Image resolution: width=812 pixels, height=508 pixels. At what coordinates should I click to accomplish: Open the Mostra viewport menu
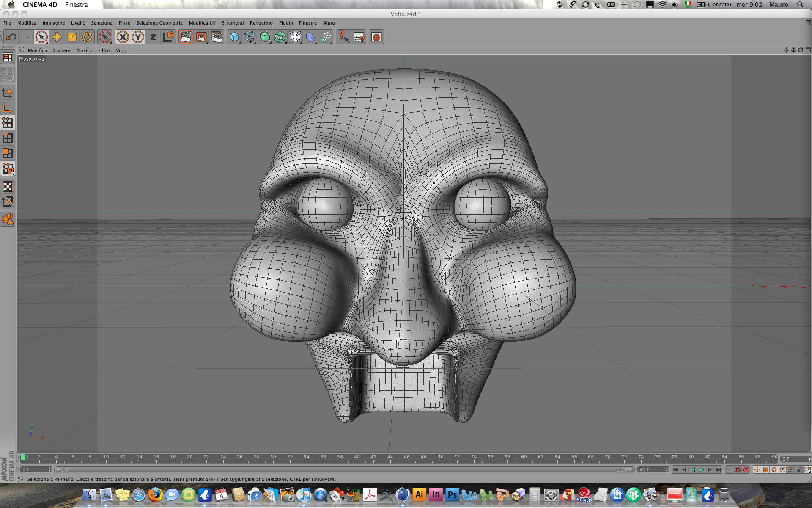click(x=84, y=50)
